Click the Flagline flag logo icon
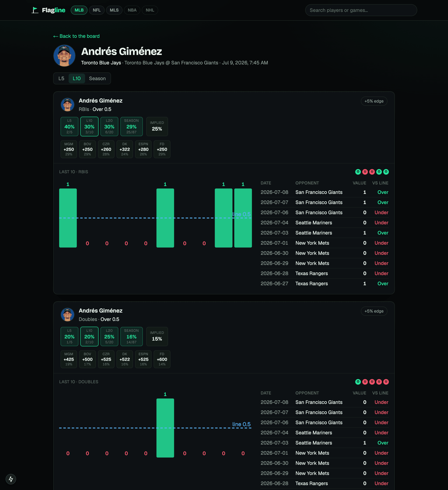Screen dimensions: 448x490 [x=35, y=10]
